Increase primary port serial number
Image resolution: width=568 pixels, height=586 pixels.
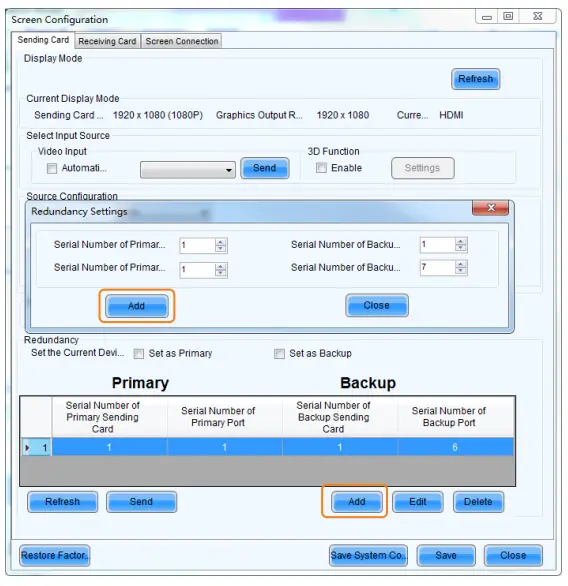[220, 266]
